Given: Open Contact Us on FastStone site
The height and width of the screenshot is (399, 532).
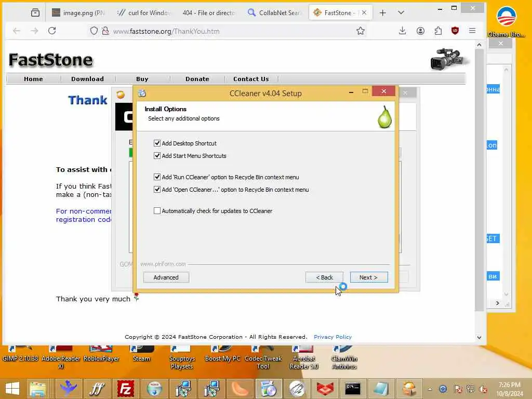Looking at the screenshot, I should [251, 79].
